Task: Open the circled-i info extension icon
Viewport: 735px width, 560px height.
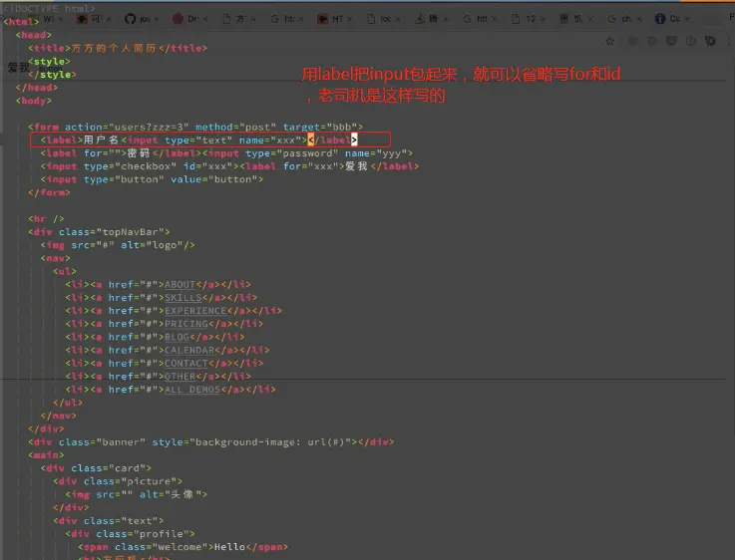Action: coord(691,41)
